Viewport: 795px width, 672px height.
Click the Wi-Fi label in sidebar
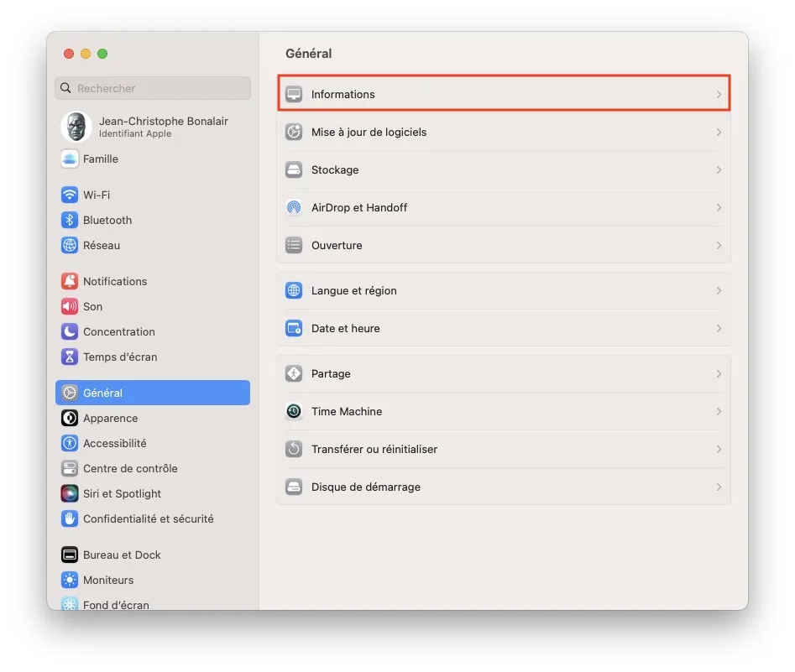point(97,195)
